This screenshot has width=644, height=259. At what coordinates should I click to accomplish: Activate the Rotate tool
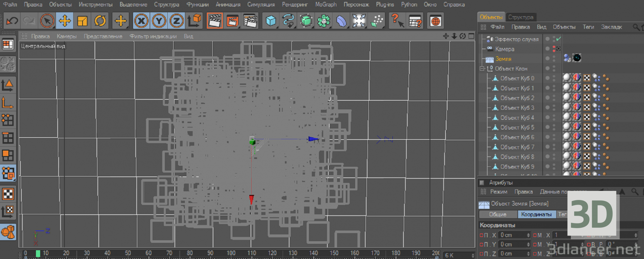click(100, 21)
